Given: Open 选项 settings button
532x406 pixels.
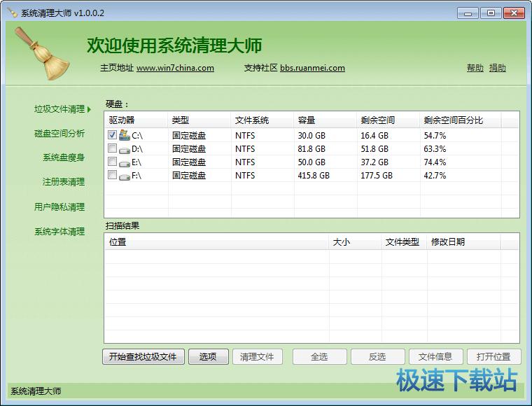Looking at the screenshot, I should [208, 357].
